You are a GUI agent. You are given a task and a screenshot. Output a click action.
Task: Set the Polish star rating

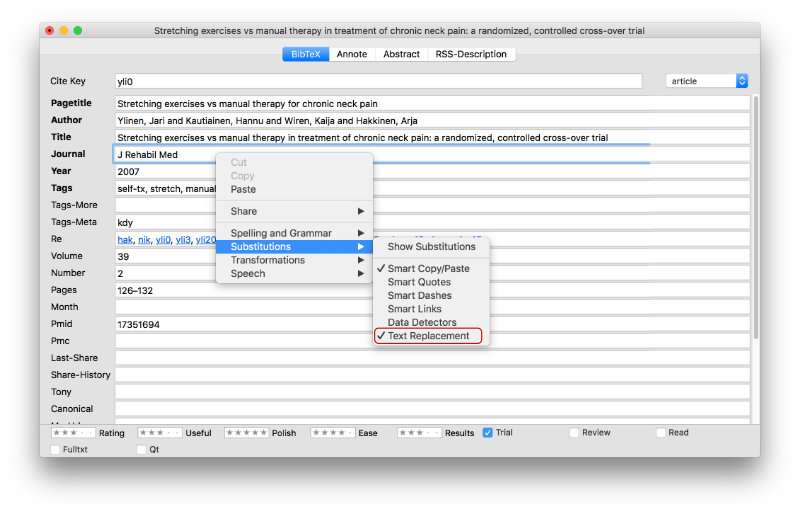[246, 433]
